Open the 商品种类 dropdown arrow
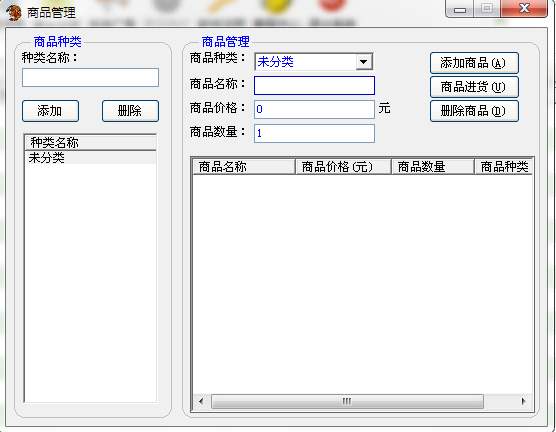Viewport: 556px width, 432px height. (363, 62)
